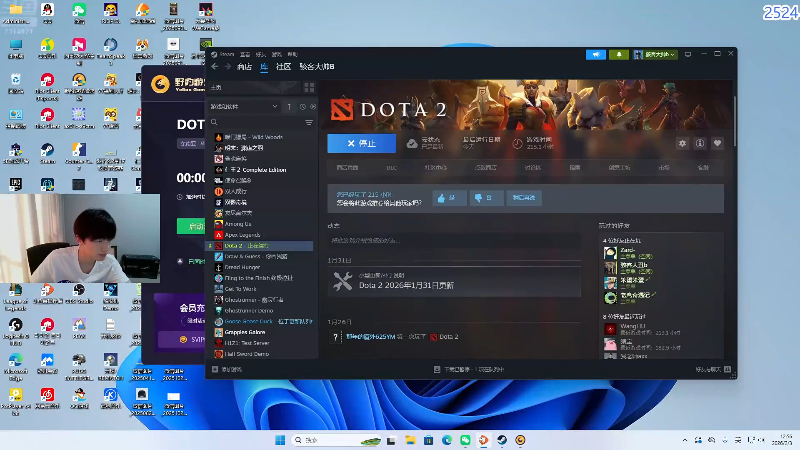Show hidden tray icons chevron
Screen dimensions: 800x450
[685, 440]
